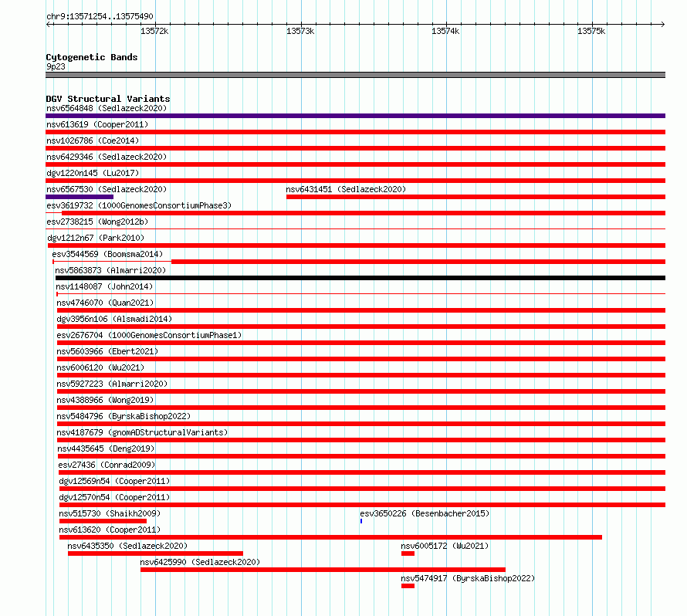Click nsv4187679 (gnomADStructuralVariants) label
The image size is (687, 616).
point(142,432)
